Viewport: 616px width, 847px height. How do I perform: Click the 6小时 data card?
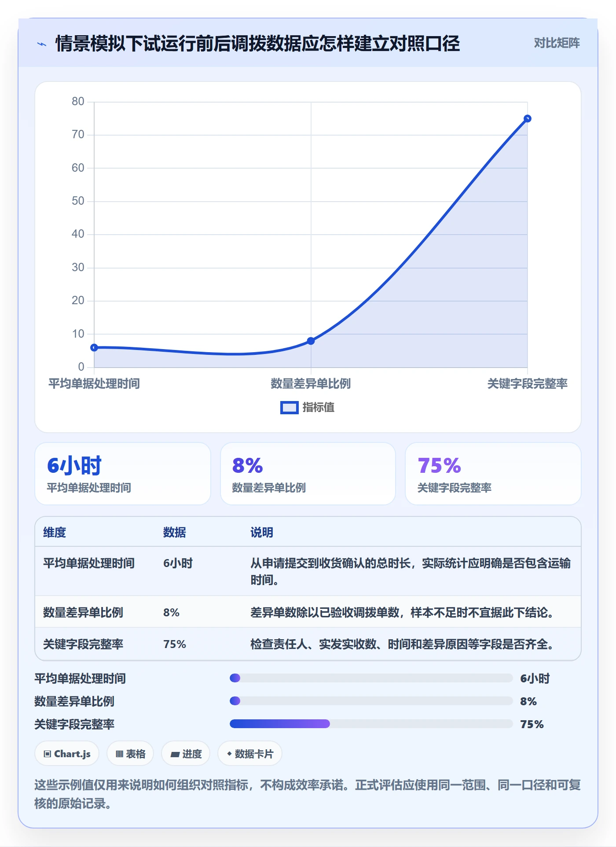pyautogui.click(x=123, y=474)
